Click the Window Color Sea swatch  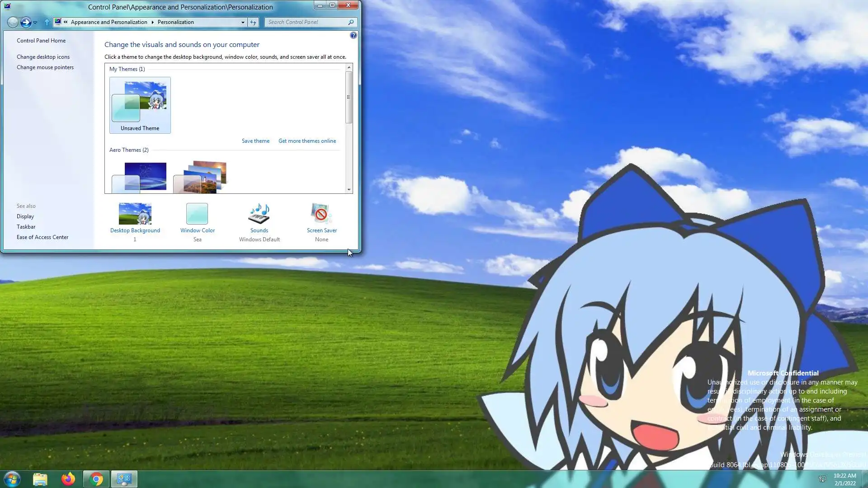[x=197, y=214]
